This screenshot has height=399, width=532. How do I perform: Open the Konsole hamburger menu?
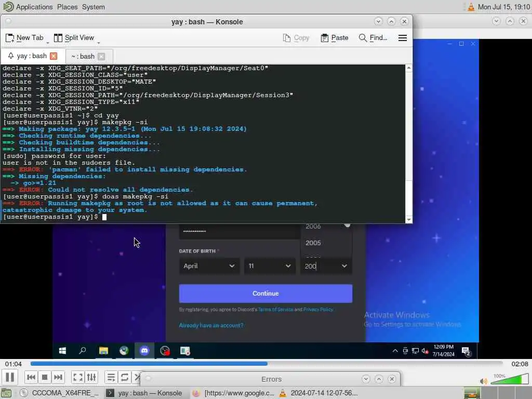[x=403, y=37]
